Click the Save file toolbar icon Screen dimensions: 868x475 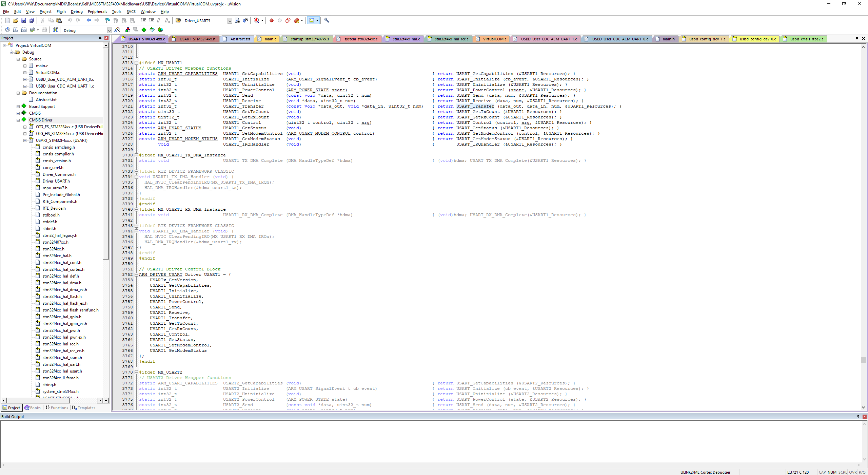[x=24, y=20]
